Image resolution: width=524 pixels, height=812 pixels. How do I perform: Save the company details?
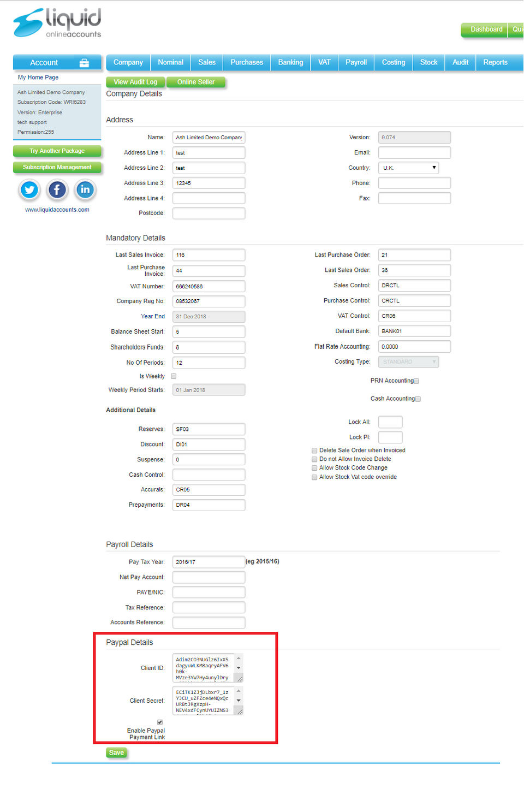tap(116, 753)
